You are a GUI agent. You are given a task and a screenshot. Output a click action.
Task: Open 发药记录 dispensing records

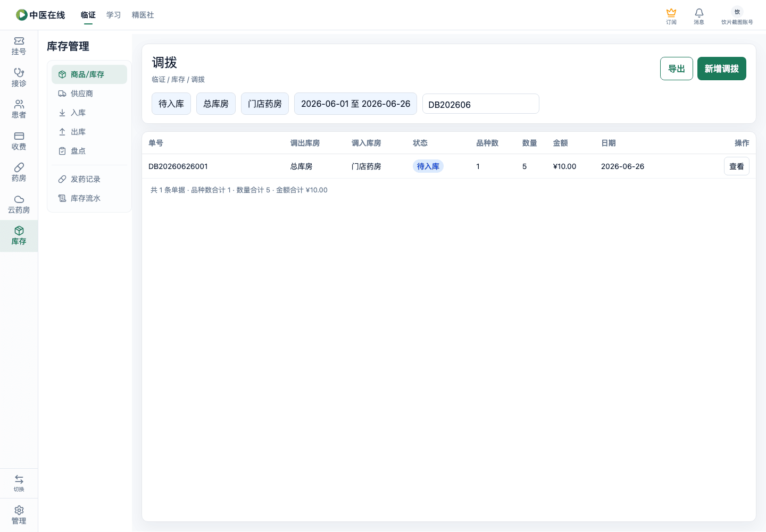(x=89, y=179)
